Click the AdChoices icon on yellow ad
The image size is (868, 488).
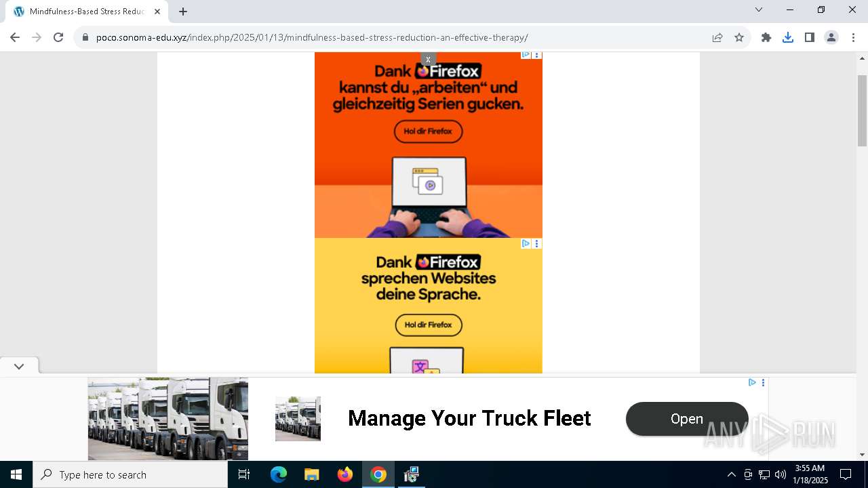[x=526, y=243]
